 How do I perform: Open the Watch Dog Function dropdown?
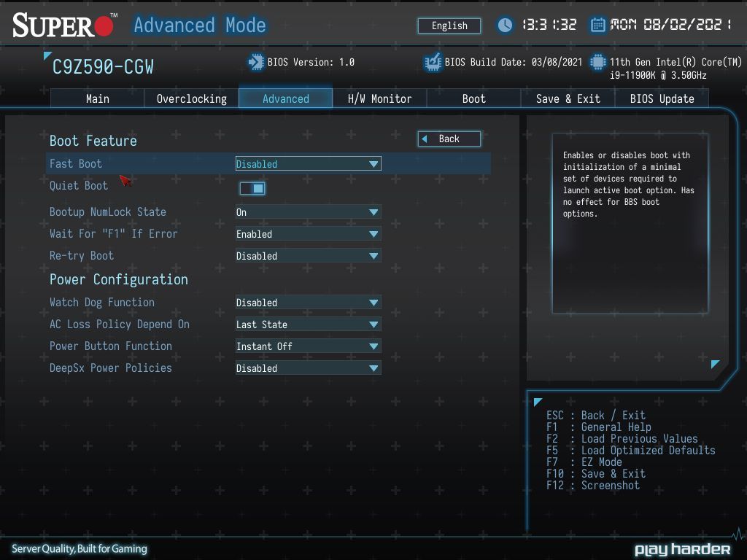[x=309, y=303]
